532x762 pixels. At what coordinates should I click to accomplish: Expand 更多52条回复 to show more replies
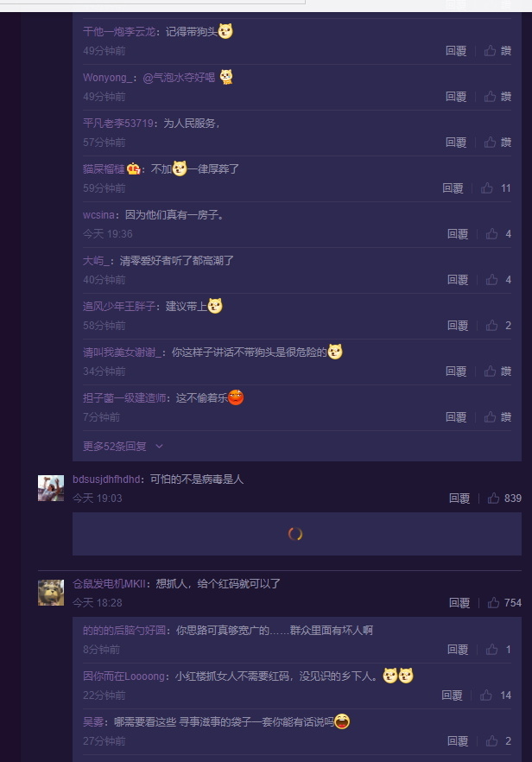pos(123,446)
